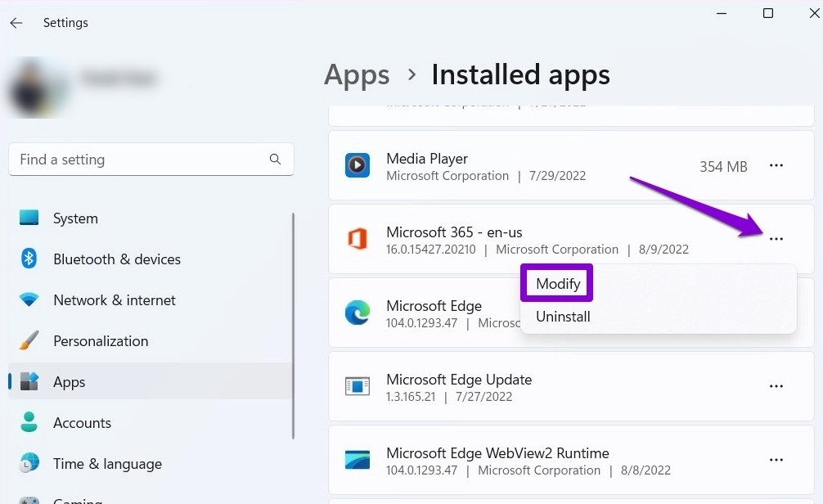Click the Microsoft Edge app icon
Screen dimensions: 823x504
[358, 313]
